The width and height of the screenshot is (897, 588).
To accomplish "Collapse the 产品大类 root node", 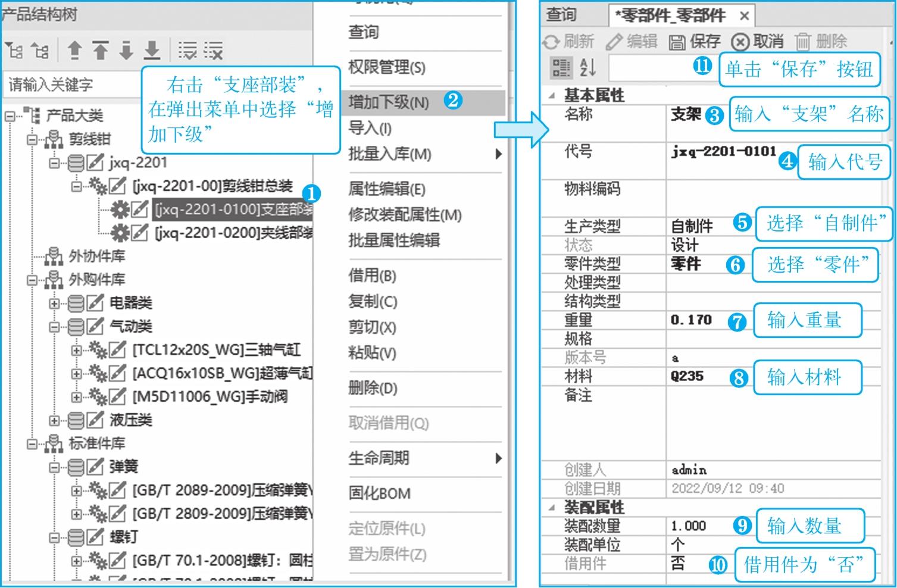I will coord(10,115).
